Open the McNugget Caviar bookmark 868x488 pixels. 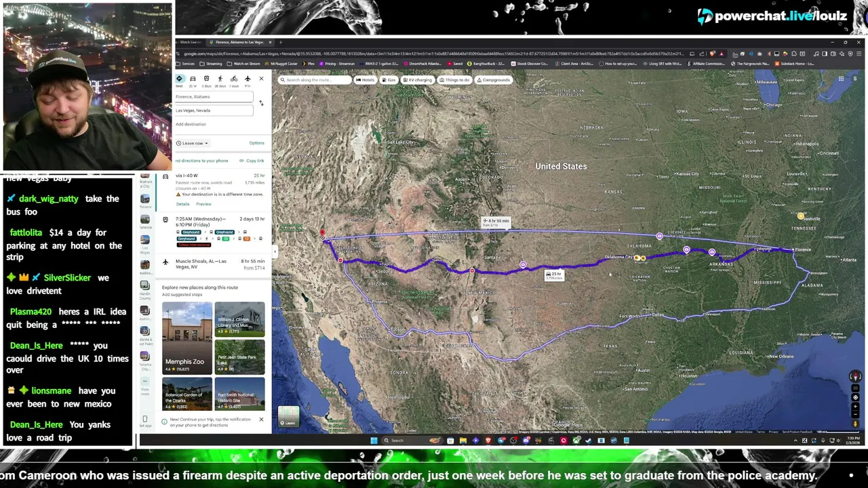[x=281, y=64]
